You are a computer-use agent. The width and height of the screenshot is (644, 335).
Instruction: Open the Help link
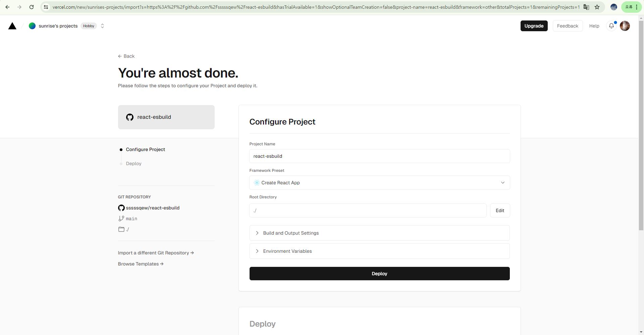(594, 26)
